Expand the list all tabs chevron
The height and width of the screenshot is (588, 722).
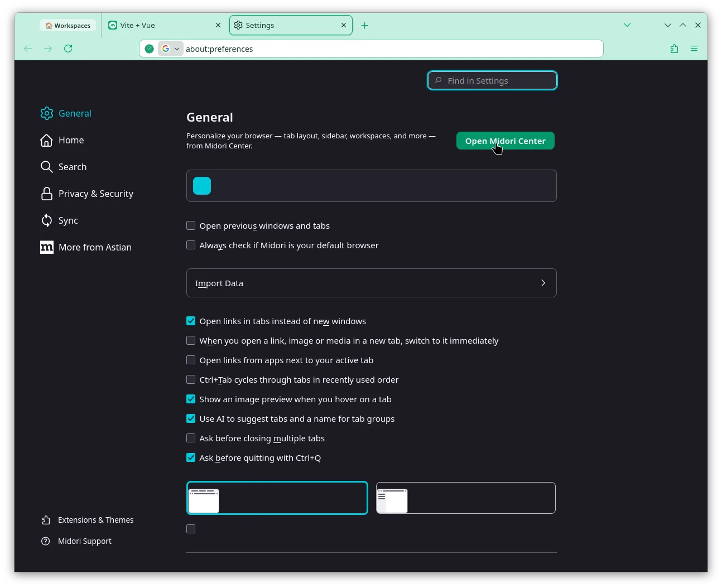627,25
